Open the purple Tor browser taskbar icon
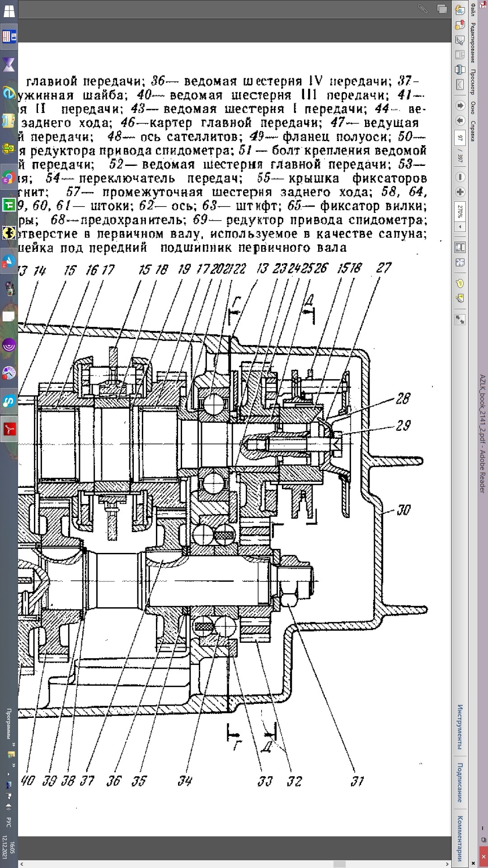 [9, 346]
